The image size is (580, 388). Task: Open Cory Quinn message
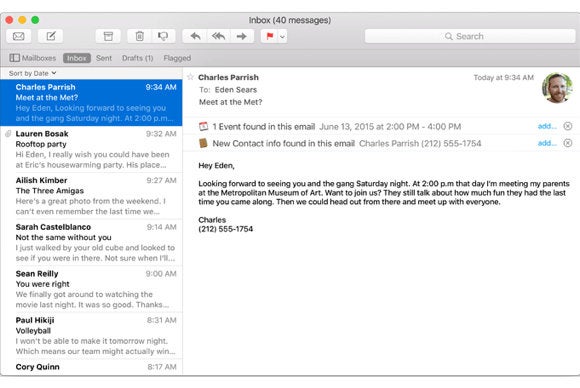pos(91,367)
